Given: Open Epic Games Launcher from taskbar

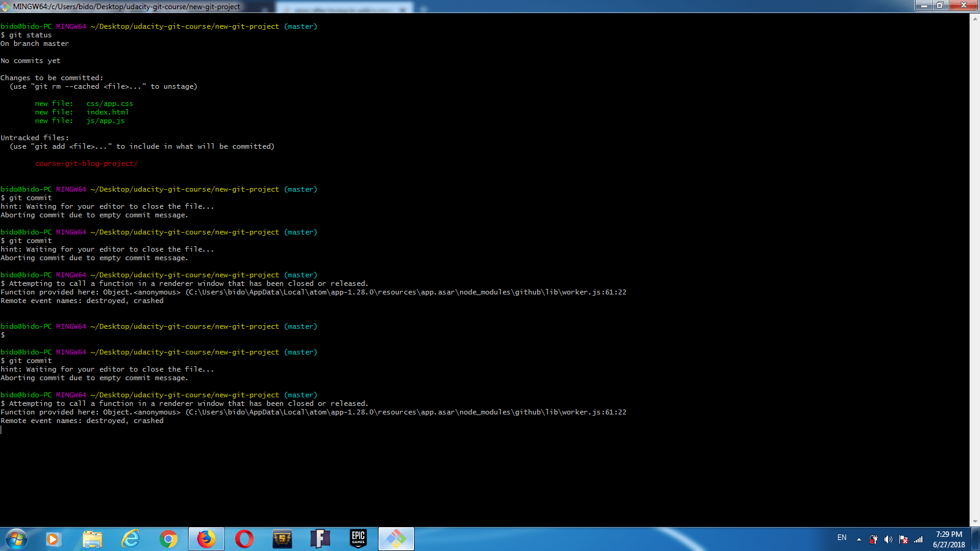Looking at the screenshot, I should (358, 539).
